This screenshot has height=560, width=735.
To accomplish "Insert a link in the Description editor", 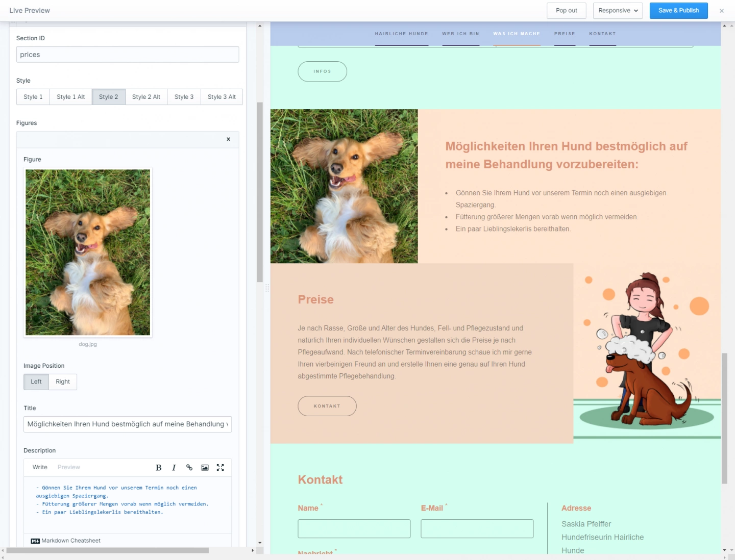I will [x=189, y=468].
